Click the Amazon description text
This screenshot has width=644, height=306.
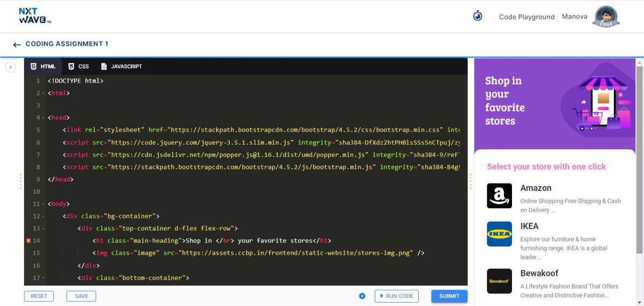point(570,206)
